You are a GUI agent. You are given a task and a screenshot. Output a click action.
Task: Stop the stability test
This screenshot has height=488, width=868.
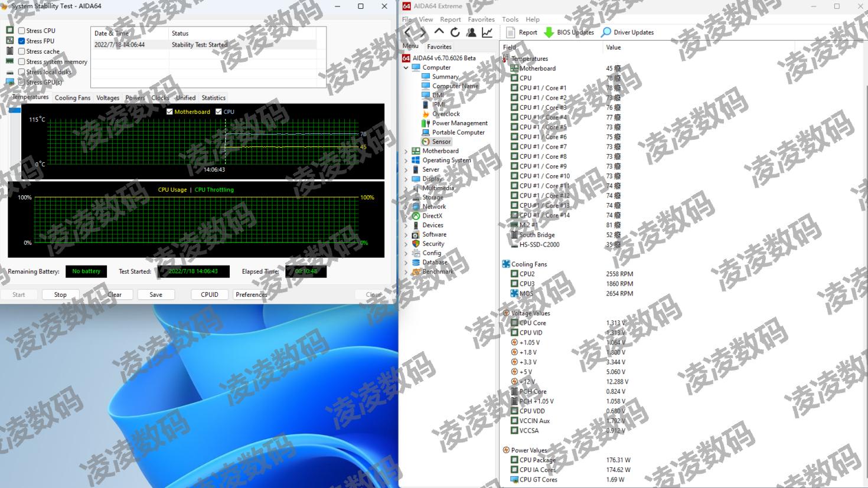click(x=60, y=294)
